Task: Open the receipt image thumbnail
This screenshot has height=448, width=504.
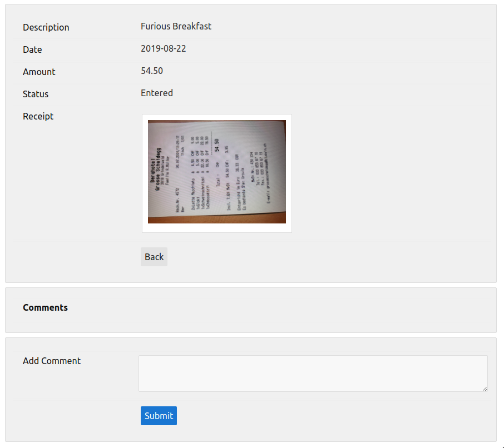Action: (x=217, y=173)
